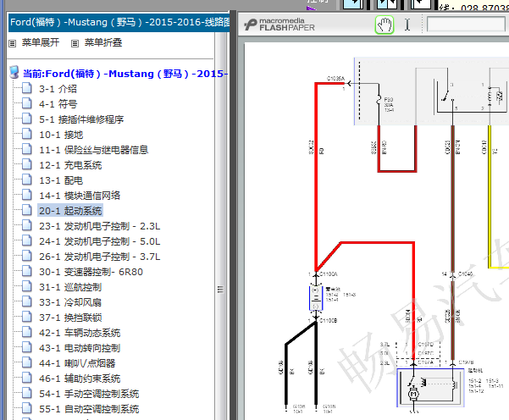Open the 10-1 接地 page
Viewport: 509px width, 420px height.
pos(61,135)
